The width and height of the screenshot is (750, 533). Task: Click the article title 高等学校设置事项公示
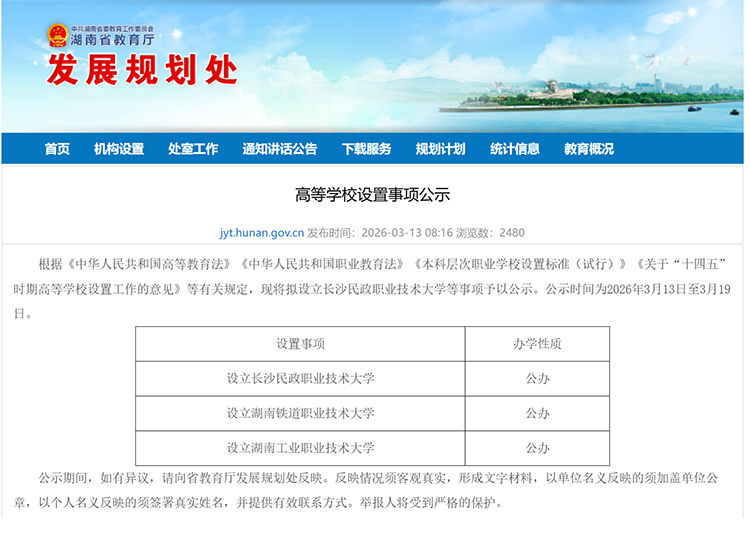coord(372,194)
